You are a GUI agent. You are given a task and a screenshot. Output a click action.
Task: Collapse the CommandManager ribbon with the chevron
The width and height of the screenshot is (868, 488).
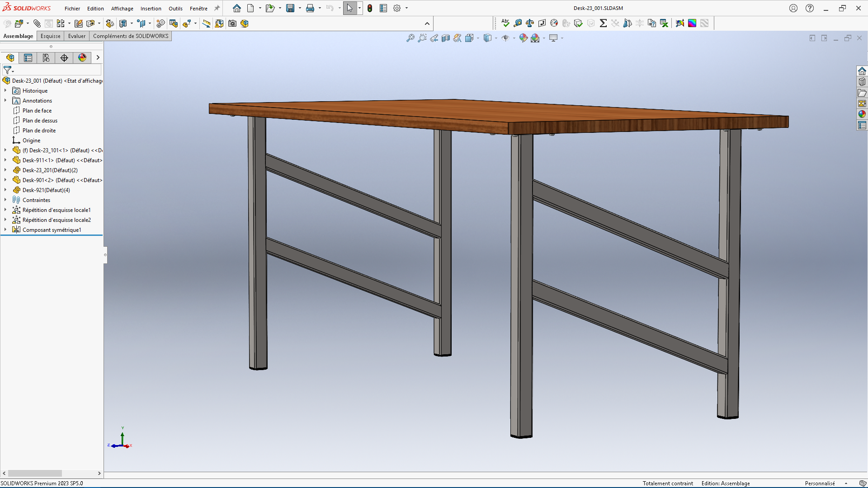tap(427, 23)
